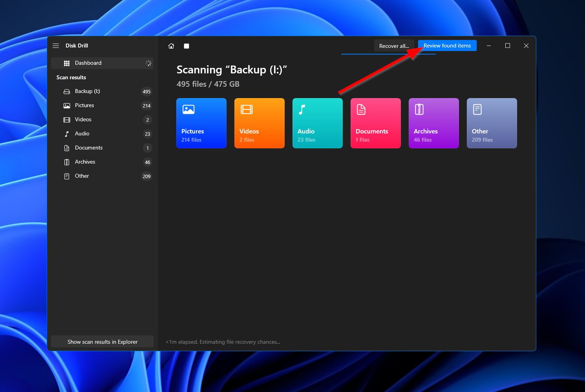Select Documents in the sidebar list

tap(102, 148)
